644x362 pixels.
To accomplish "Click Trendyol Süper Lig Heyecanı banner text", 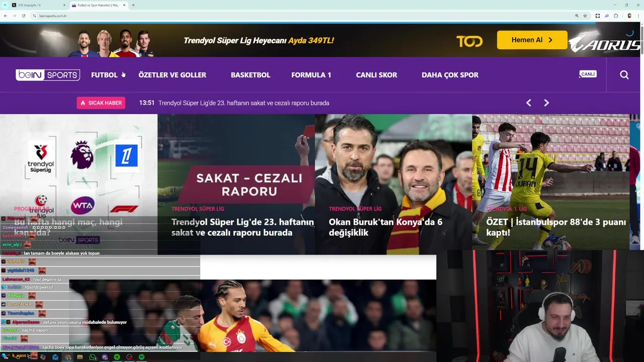I will point(259,40).
